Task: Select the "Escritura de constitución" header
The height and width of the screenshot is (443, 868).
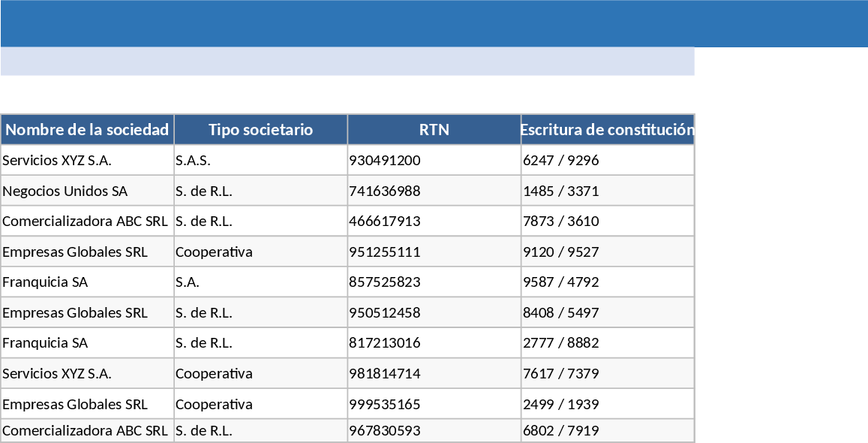Action: (x=608, y=130)
